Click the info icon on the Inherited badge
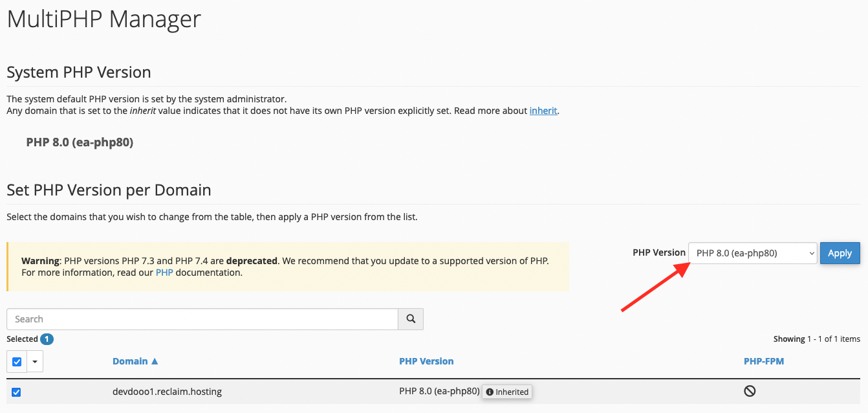Image resolution: width=868 pixels, height=413 pixels. click(490, 392)
